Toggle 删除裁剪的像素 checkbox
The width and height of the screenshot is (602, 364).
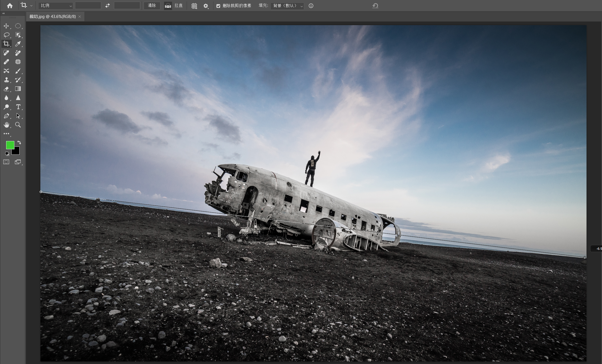(x=218, y=6)
